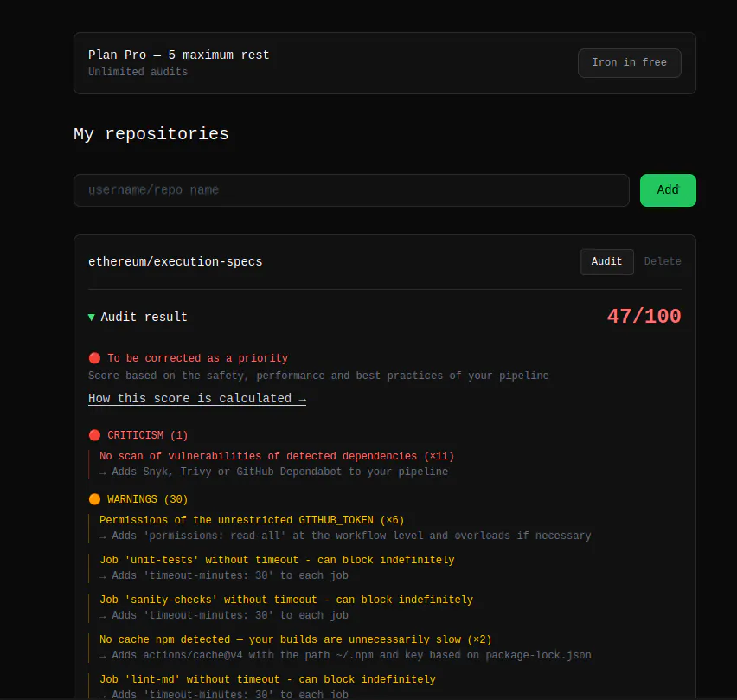Select 'No cache npm detected' warning

click(295, 639)
